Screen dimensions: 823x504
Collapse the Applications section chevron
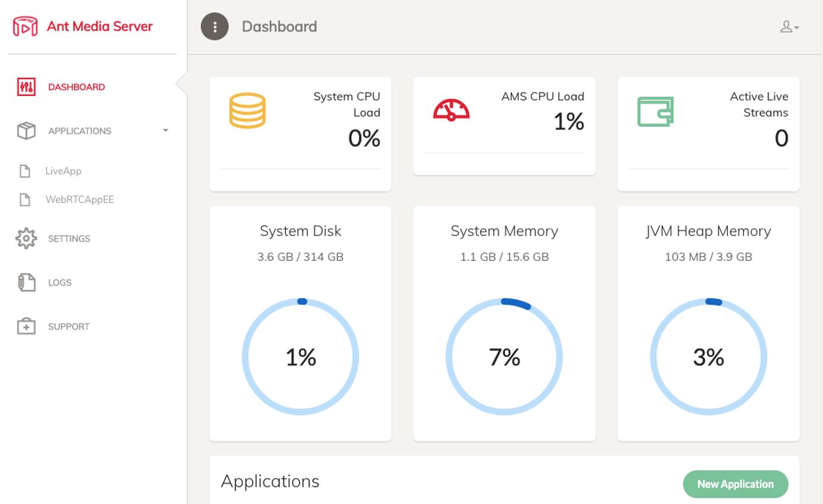[166, 131]
